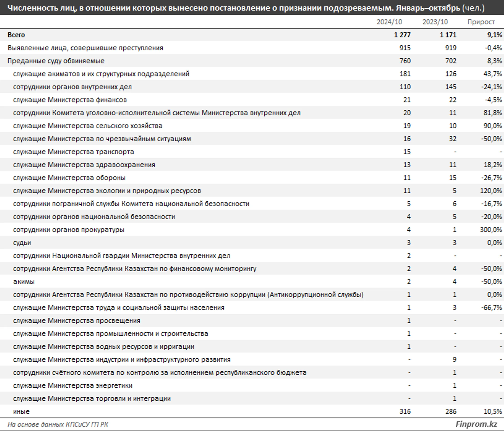This screenshot has height=431, width=504.
Task: Click "служащие Министерства обороны" row label
Action: (69, 178)
